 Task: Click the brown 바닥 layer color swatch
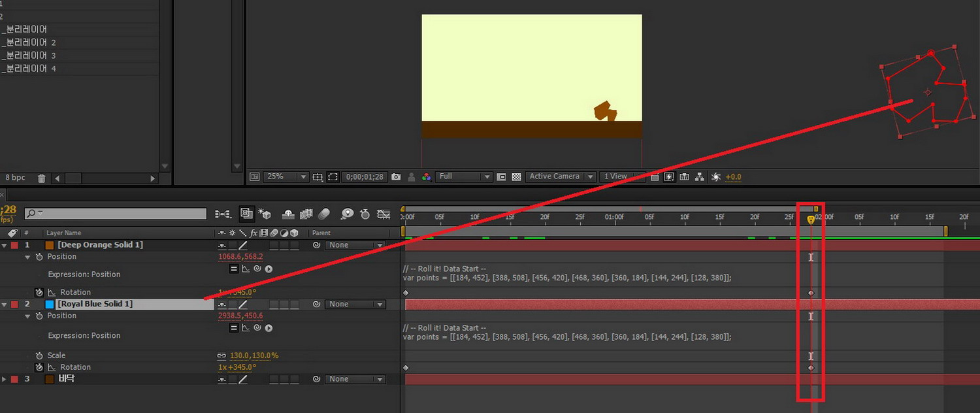[x=50, y=379]
